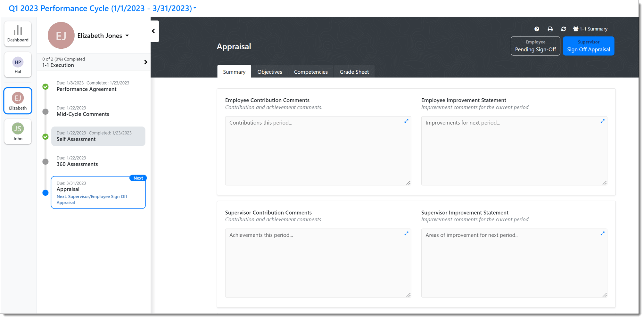644x319 pixels.
Task: Collapse the left panel with the arrow
Action: [153, 31]
